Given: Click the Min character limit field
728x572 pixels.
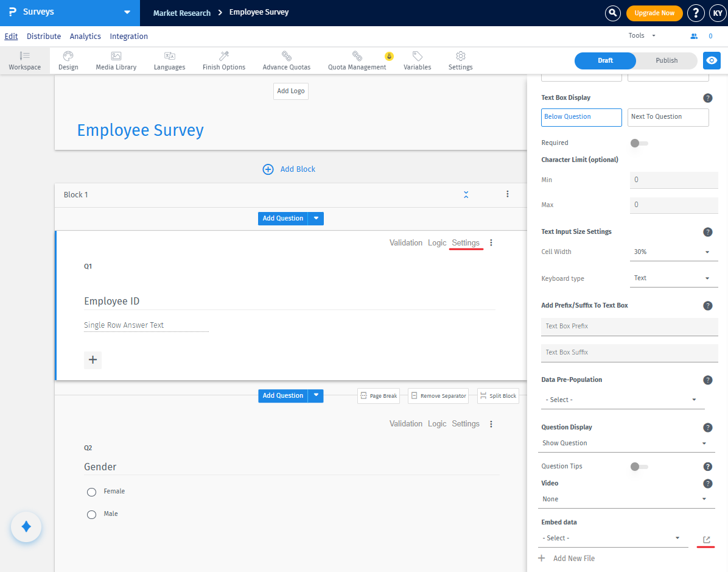Looking at the screenshot, I should (674, 180).
